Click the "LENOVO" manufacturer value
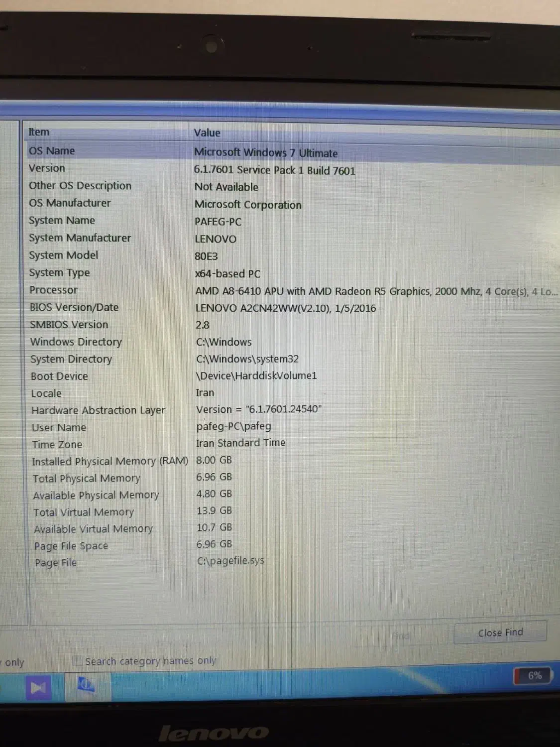 (216, 239)
